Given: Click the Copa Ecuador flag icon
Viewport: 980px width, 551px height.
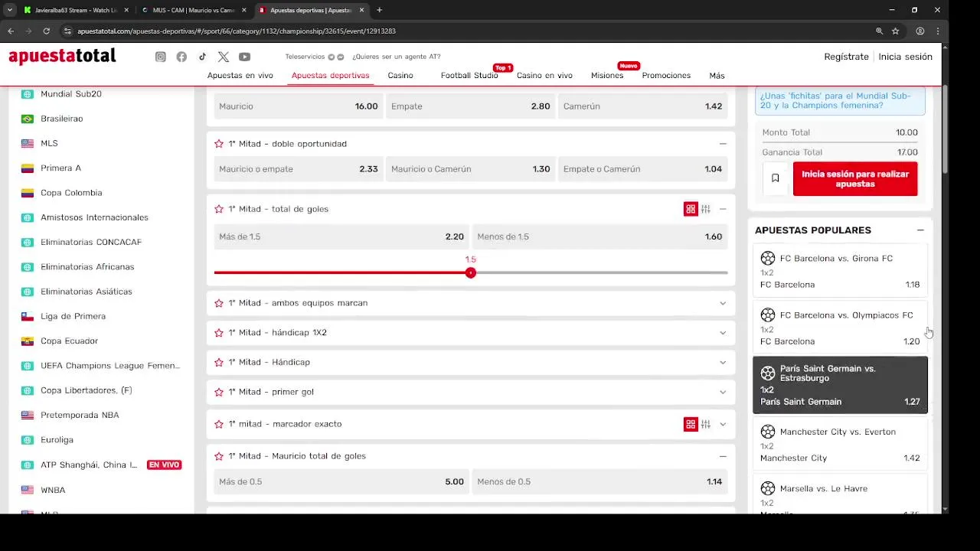Looking at the screenshot, I should tap(28, 341).
